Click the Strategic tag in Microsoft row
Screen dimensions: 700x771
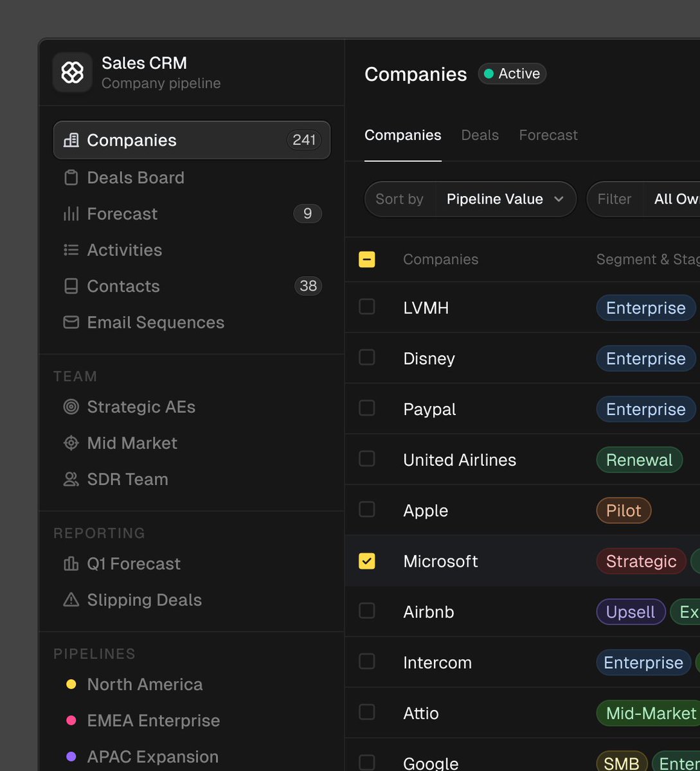[641, 561]
